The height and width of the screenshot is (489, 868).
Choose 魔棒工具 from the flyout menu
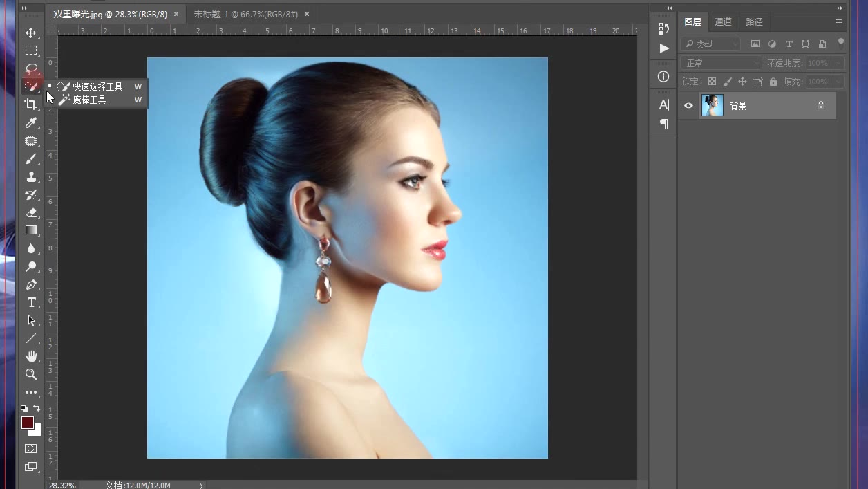[x=90, y=100]
